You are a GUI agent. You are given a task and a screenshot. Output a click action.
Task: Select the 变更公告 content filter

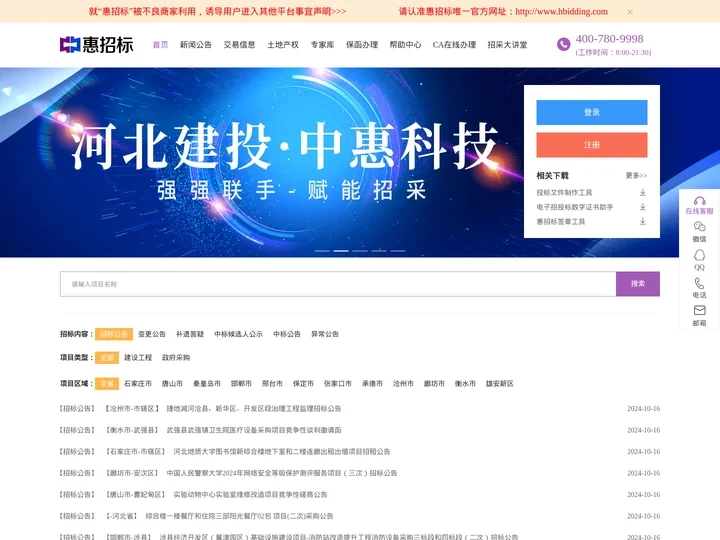pyautogui.click(x=152, y=334)
